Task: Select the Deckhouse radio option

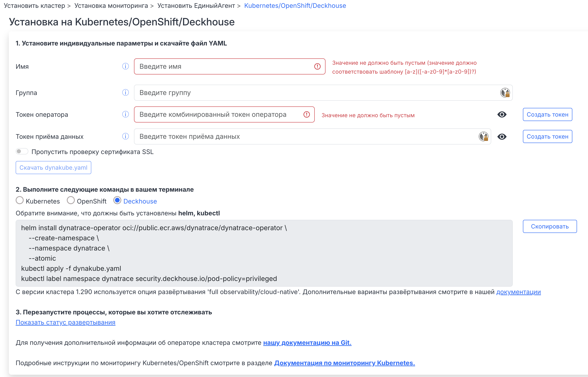Action: [x=117, y=201]
